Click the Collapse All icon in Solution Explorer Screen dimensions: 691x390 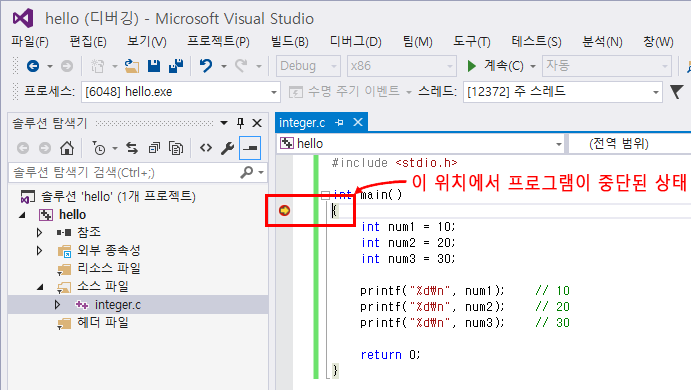tap(154, 148)
